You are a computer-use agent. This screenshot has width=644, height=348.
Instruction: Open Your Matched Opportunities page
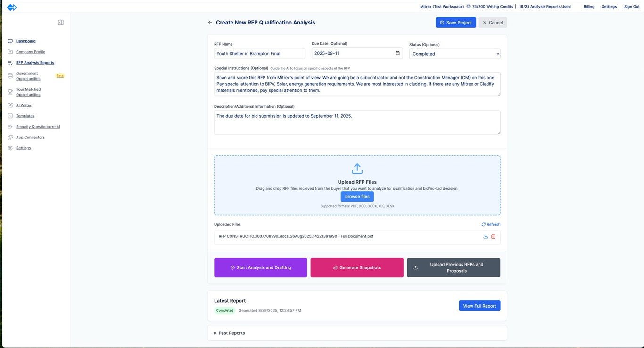[28, 92]
